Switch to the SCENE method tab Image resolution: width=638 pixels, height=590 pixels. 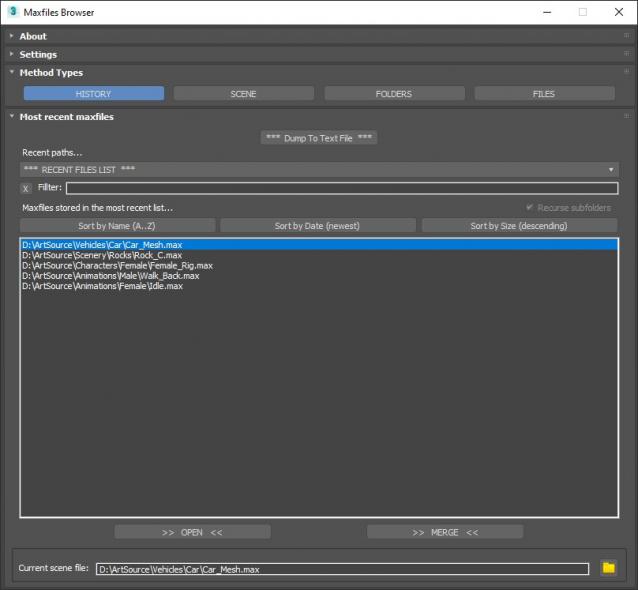pos(243,94)
